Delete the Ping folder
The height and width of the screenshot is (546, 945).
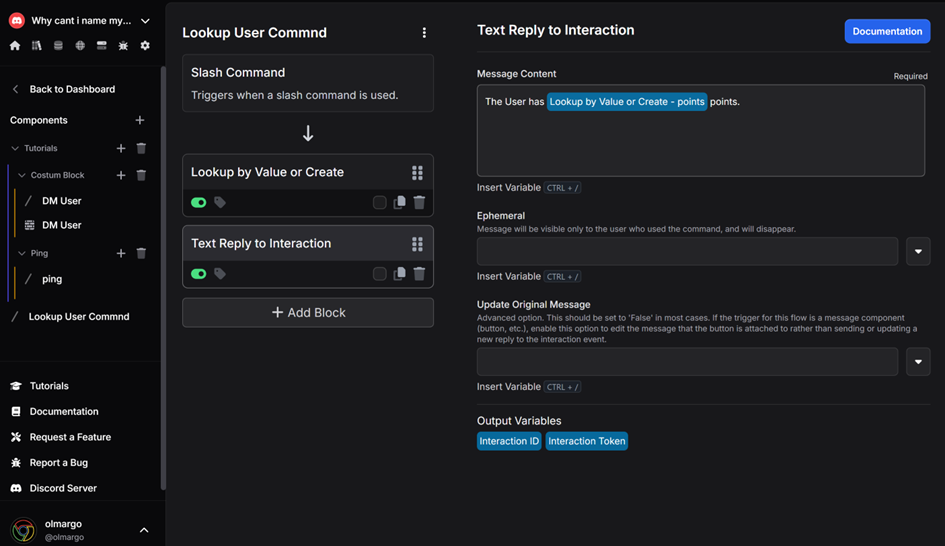[141, 253]
